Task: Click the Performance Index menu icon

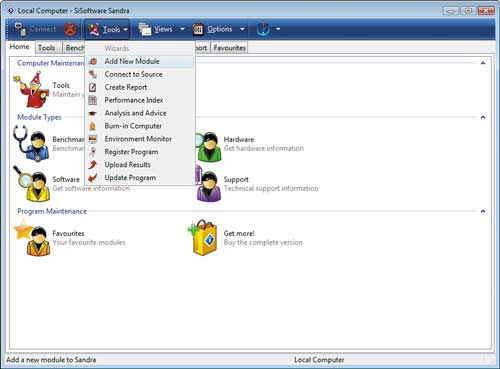Action: [93, 100]
